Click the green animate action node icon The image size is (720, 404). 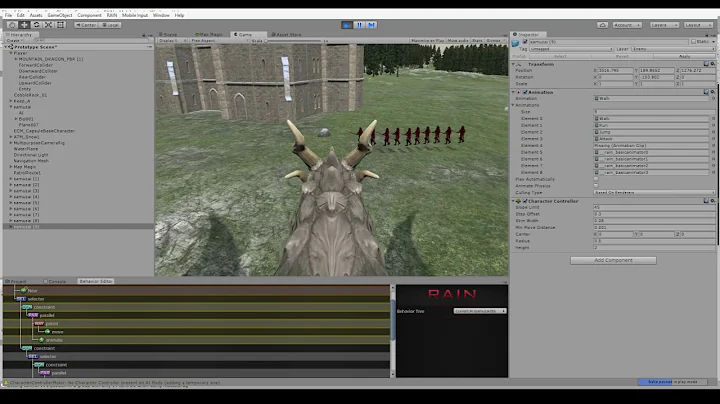(41, 340)
